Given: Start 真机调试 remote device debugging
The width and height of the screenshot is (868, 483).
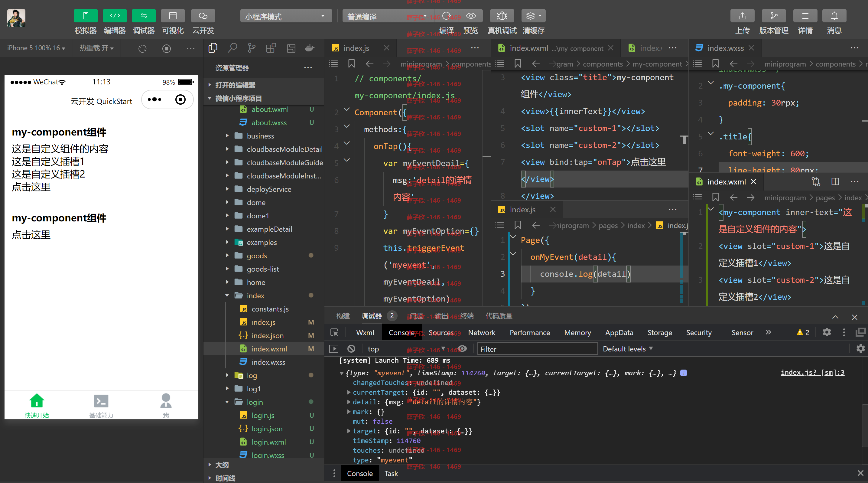Looking at the screenshot, I should click(x=502, y=16).
